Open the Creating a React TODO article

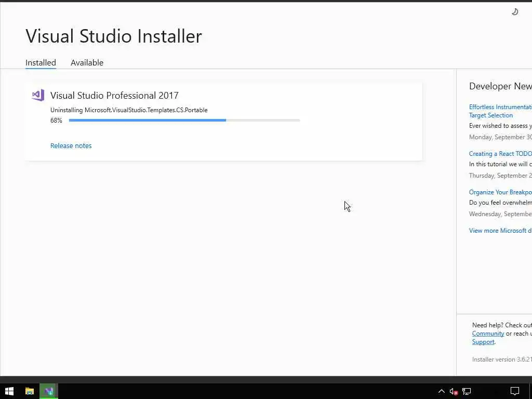coord(500,154)
